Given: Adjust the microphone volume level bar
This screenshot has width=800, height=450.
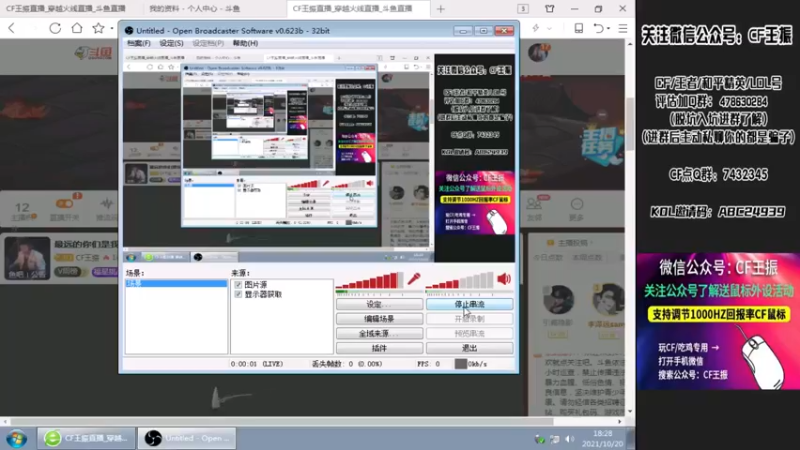Looking at the screenshot, I should (x=370, y=281).
